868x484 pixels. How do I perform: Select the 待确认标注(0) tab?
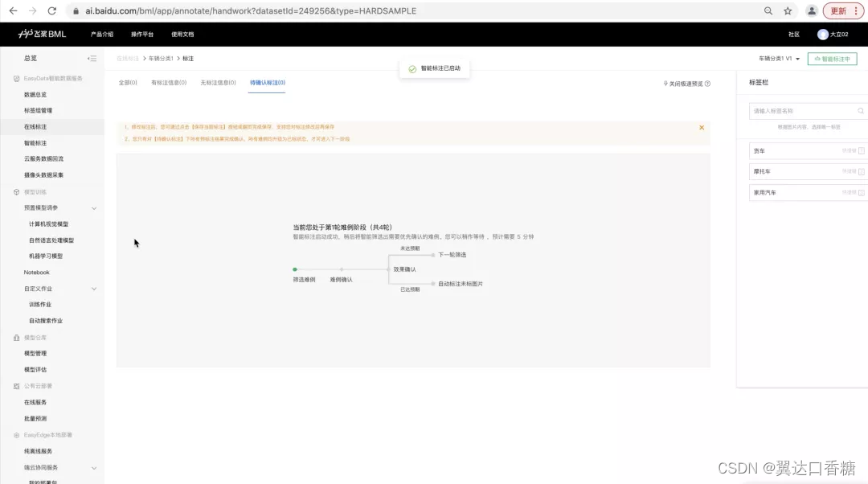coord(268,83)
